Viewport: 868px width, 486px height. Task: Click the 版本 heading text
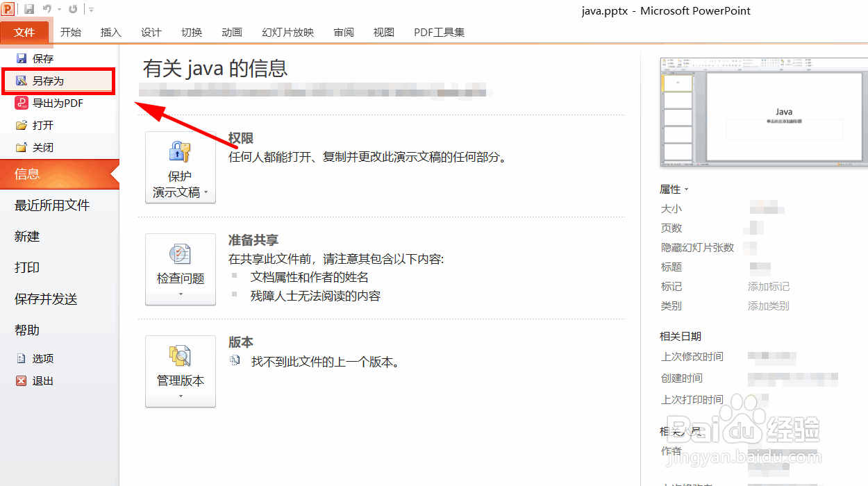(241, 342)
